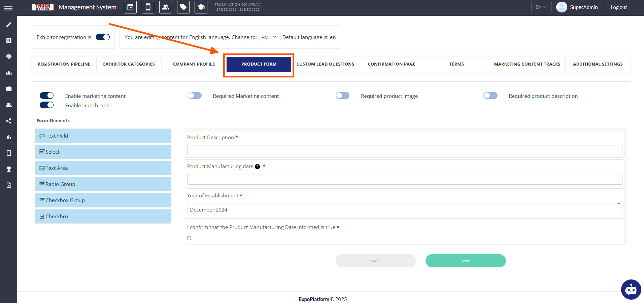Click the green Save button
The height and width of the screenshot is (303, 644).
[465, 261]
